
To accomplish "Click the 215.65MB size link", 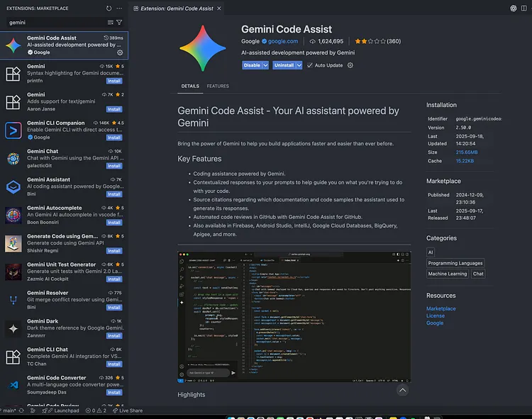I will (x=467, y=152).
